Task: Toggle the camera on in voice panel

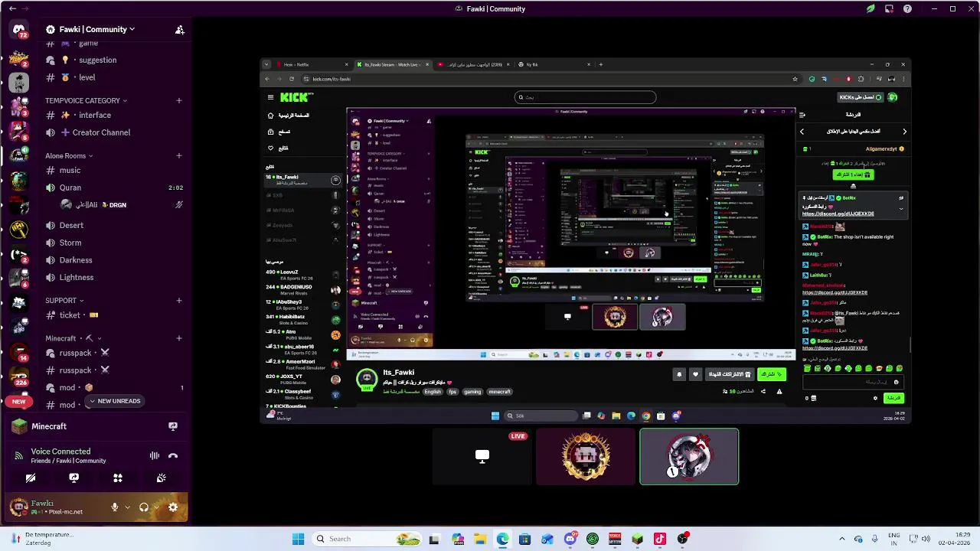Action: [x=31, y=478]
